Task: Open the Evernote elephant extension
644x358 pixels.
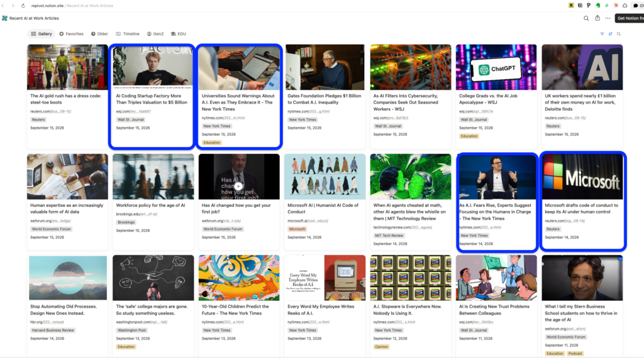Action: coord(598,5)
